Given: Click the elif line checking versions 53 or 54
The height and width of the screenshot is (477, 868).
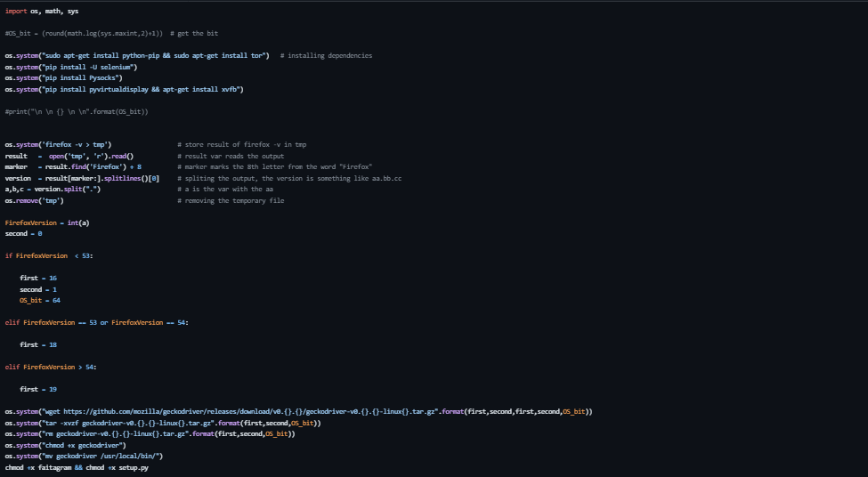Looking at the screenshot, I should [97, 322].
